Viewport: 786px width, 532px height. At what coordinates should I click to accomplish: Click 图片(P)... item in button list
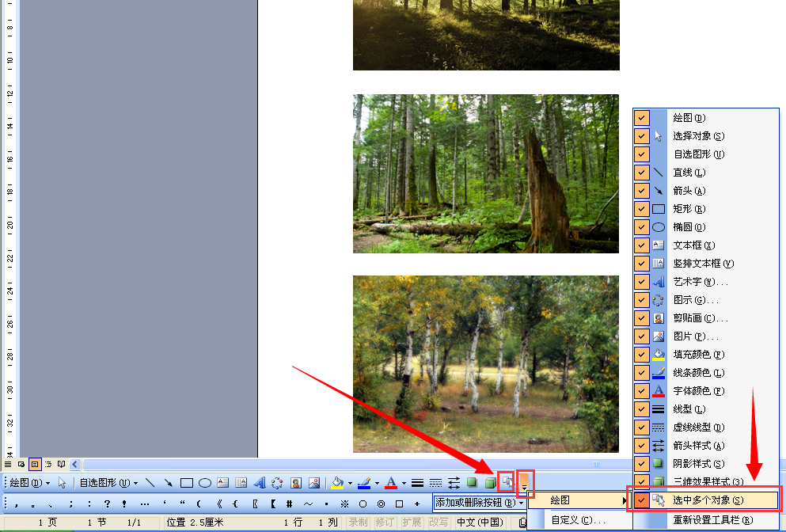click(706, 336)
